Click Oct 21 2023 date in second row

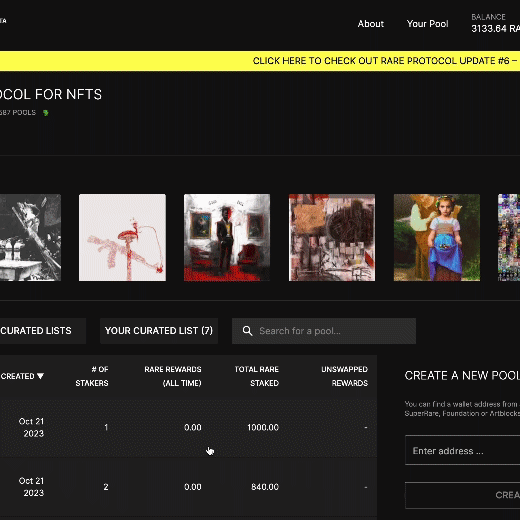pos(31,487)
